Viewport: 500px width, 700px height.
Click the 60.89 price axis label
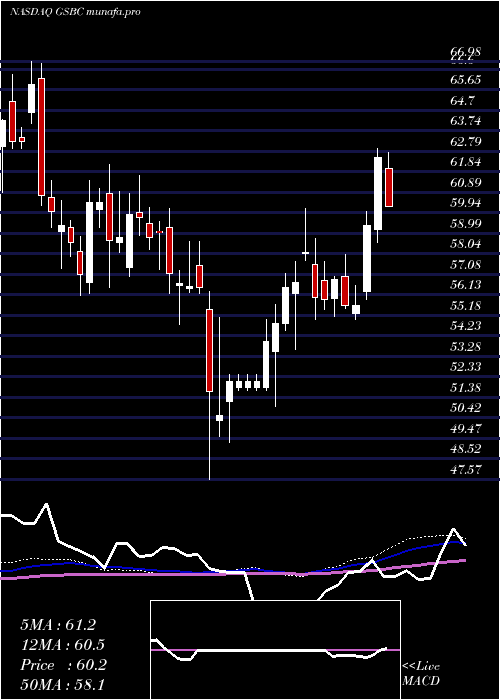click(465, 183)
